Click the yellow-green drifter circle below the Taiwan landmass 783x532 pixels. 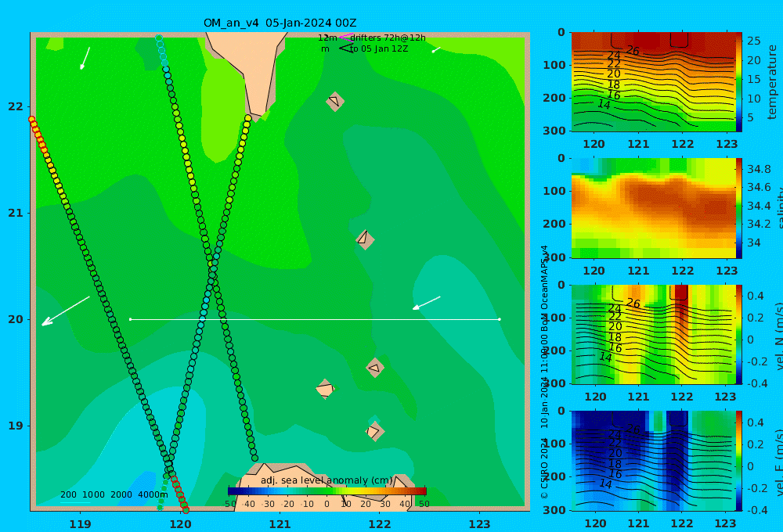248,118
